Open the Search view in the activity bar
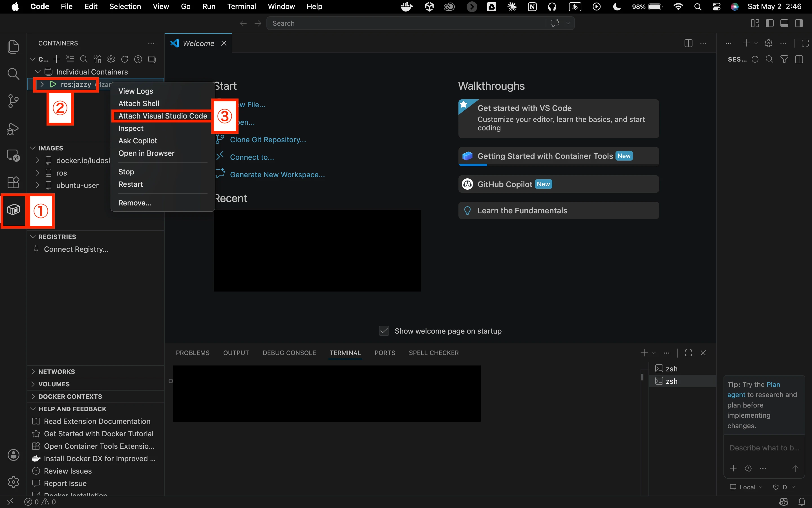Screen dimensions: 812x508 point(13,74)
